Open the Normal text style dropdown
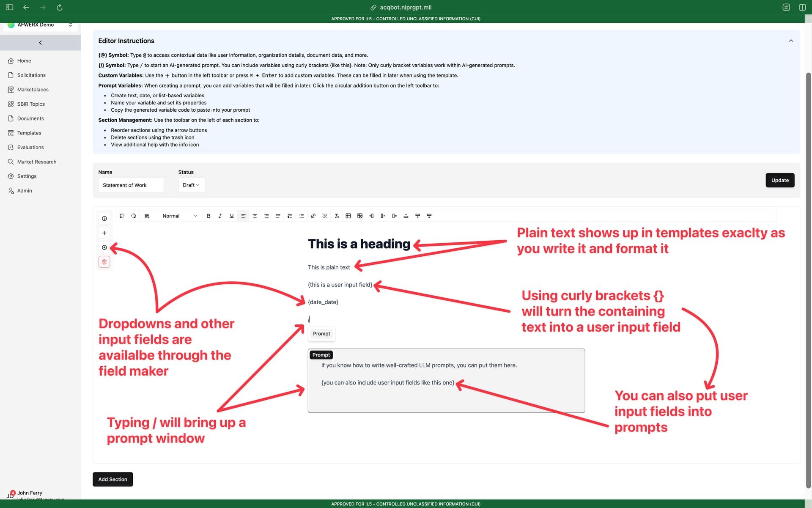The width and height of the screenshot is (812, 508). point(180,216)
